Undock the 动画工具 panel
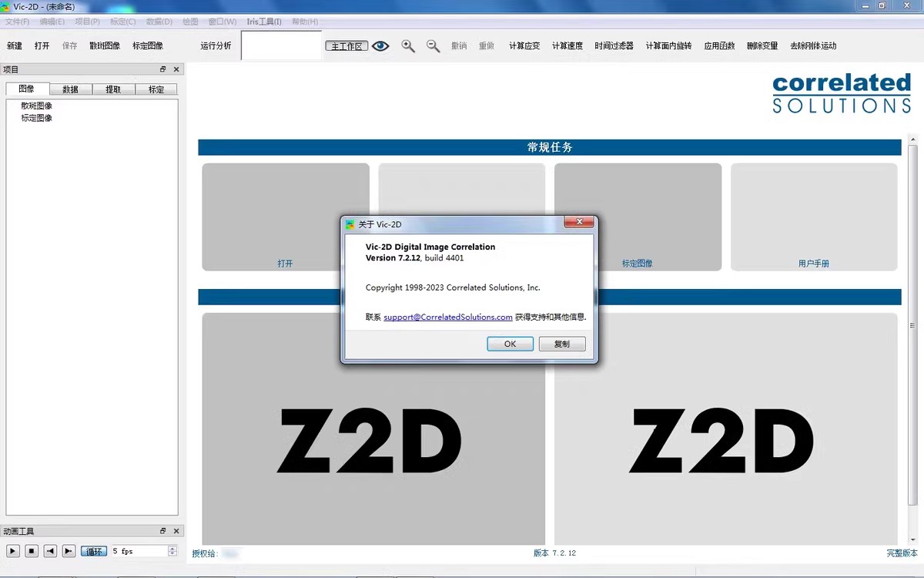Screen dimensions: 924x578 (x=163, y=531)
